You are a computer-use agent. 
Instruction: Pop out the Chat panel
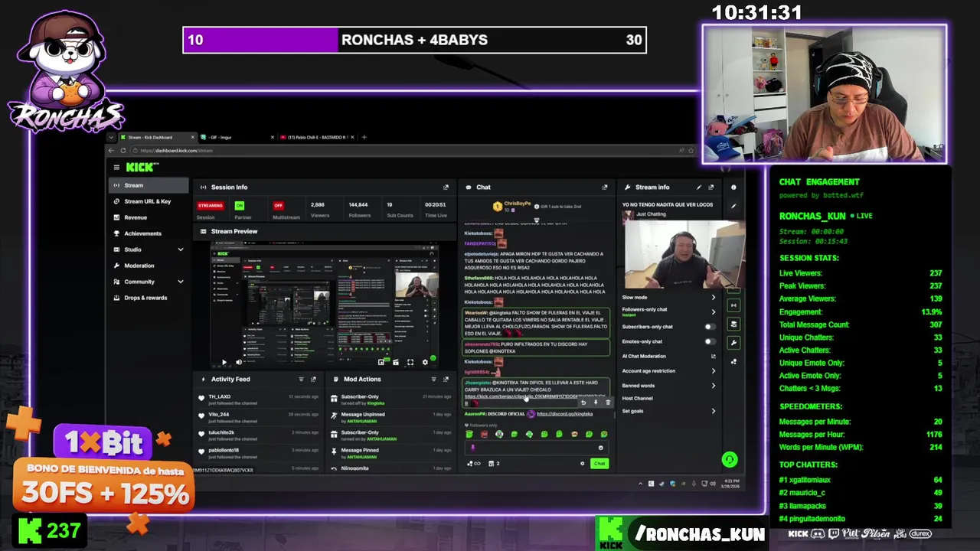pyautogui.click(x=604, y=187)
